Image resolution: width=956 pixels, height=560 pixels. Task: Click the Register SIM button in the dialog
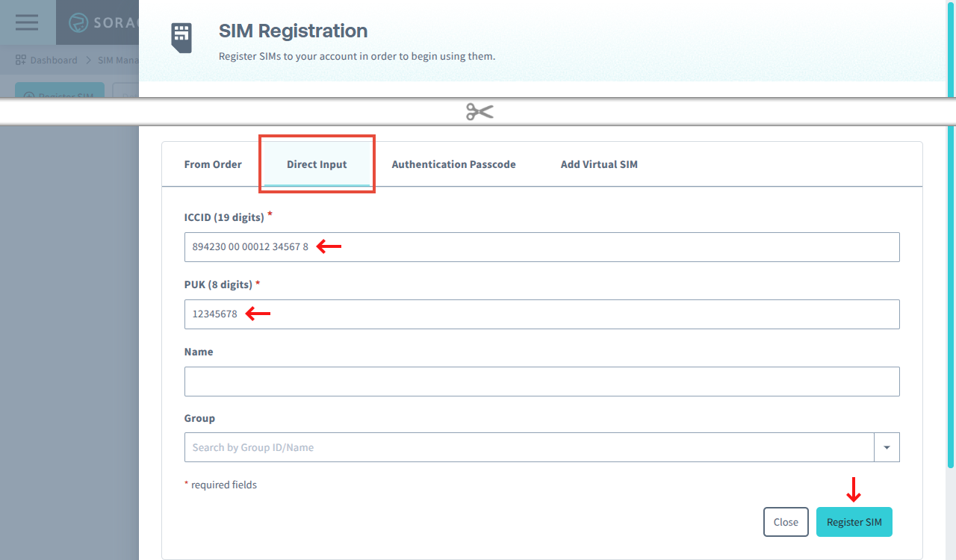pyautogui.click(x=854, y=521)
